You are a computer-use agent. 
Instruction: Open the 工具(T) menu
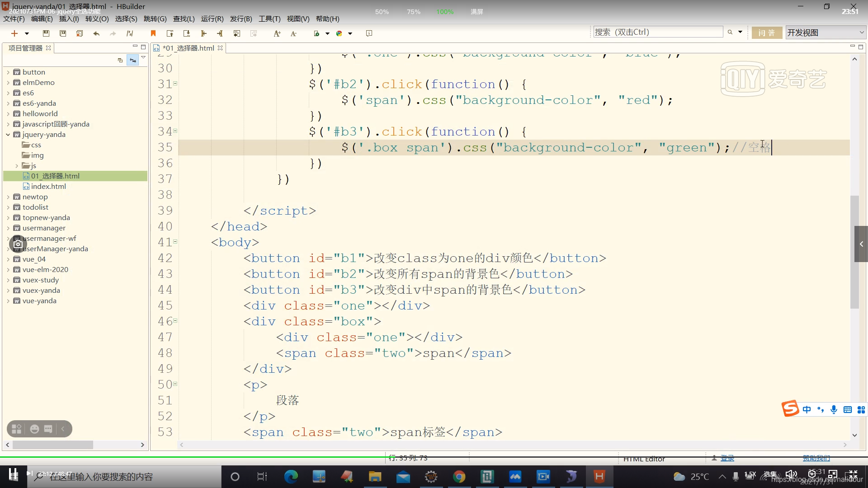pos(269,19)
